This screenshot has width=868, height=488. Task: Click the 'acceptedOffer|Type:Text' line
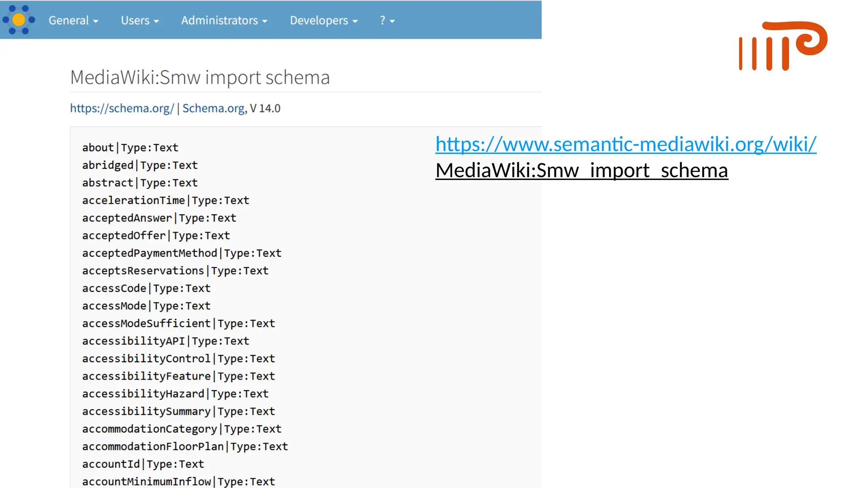(x=156, y=236)
